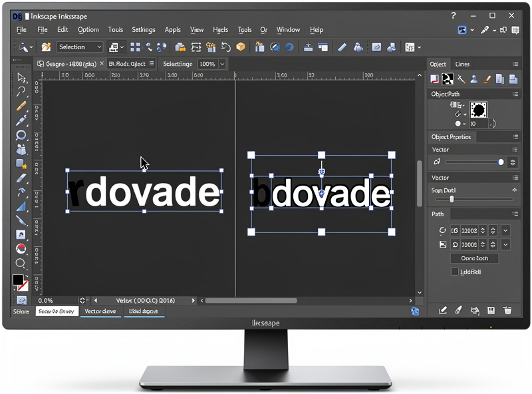Open the Selection mode dropdown
This screenshot has height=394, width=532.
click(x=79, y=47)
